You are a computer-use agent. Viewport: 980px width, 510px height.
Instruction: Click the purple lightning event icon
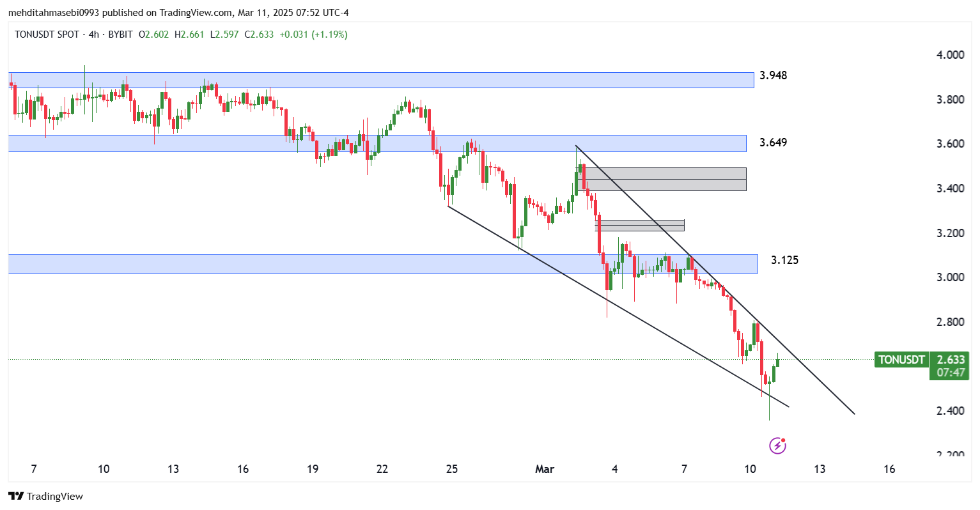[777, 445]
